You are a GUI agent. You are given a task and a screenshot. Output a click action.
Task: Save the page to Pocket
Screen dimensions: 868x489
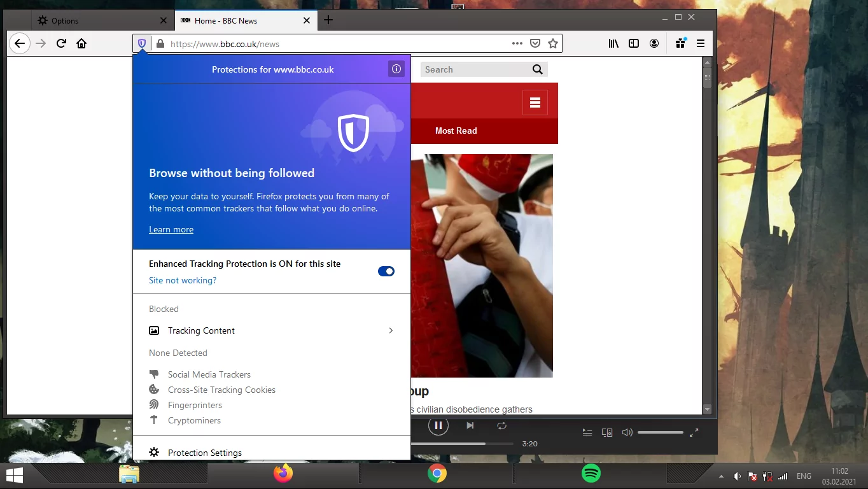(535, 43)
